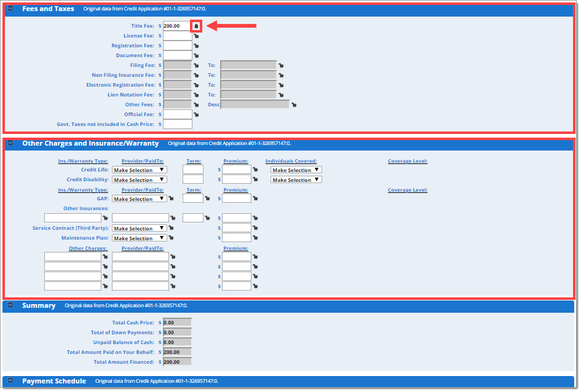Toggle the lock icon beside License Fee
581x392 pixels.
tap(196, 36)
